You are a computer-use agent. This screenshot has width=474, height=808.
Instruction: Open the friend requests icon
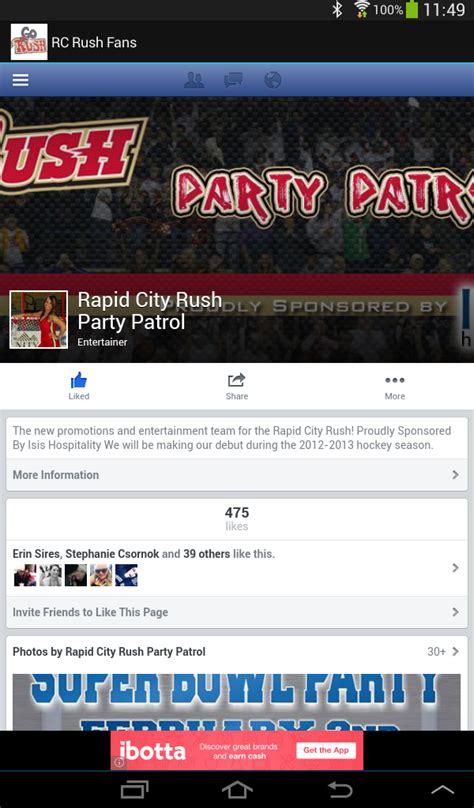pyautogui.click(x=194, y=80)
